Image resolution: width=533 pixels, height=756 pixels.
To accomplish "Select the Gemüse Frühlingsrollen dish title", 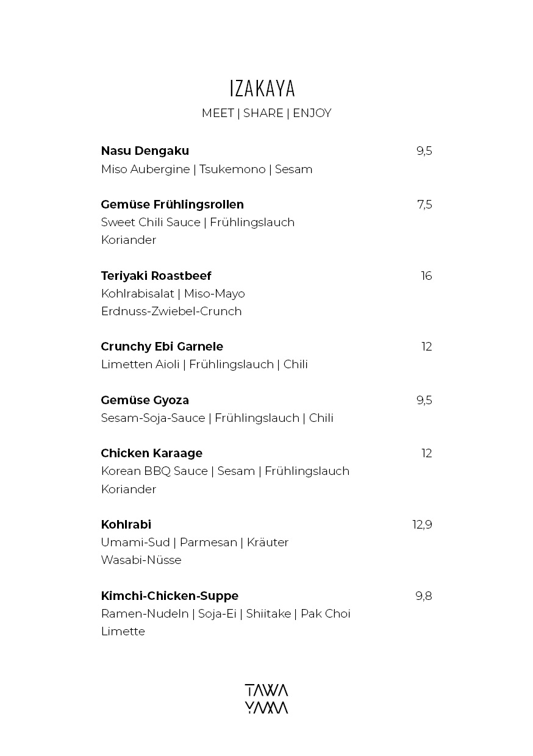I will click(173, 205).
